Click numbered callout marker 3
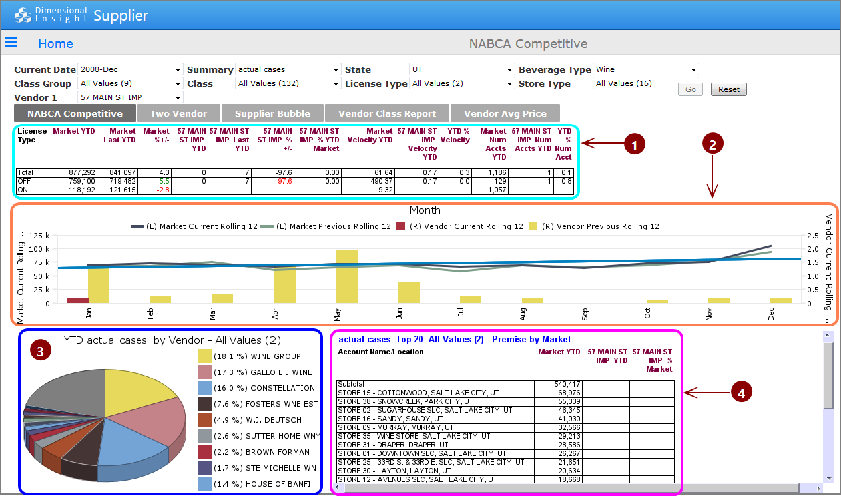 [x=41, y=352]
